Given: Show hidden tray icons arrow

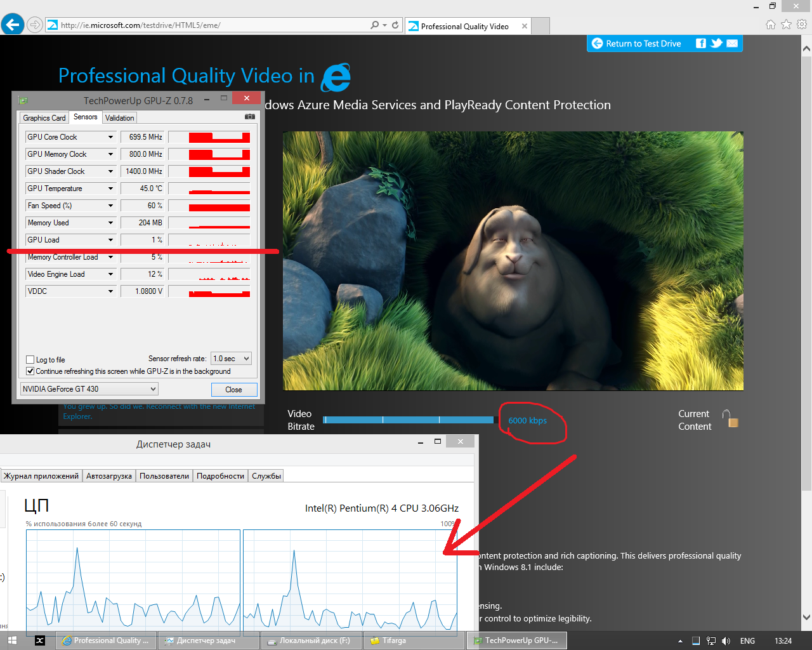Looking at the screenshot, I should tap(681, 641).
